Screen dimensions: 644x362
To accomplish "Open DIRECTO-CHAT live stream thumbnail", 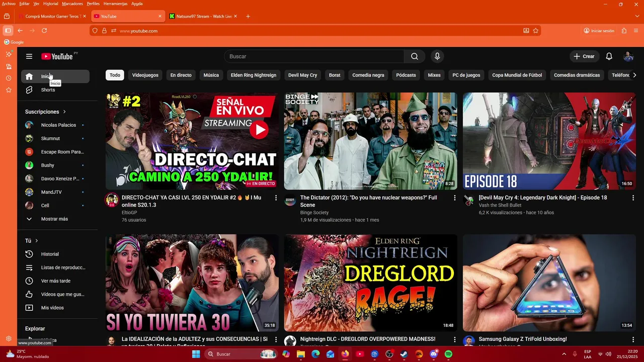I will 192,141.
